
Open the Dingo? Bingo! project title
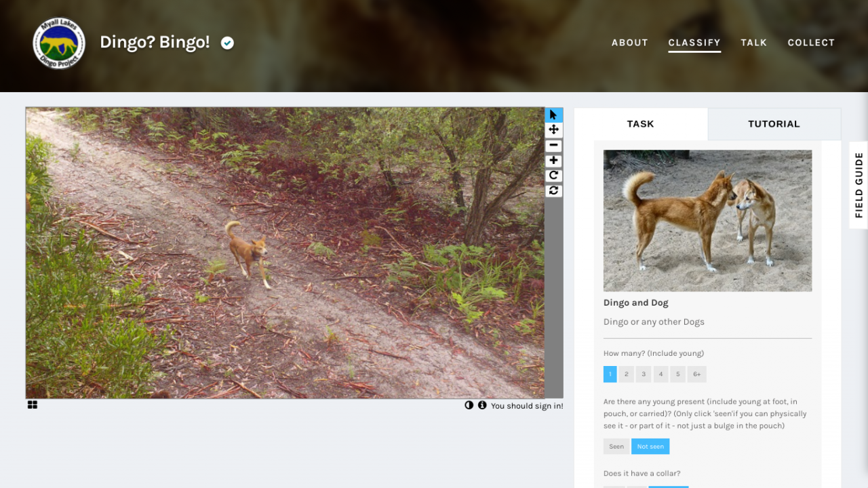point(155,42)
